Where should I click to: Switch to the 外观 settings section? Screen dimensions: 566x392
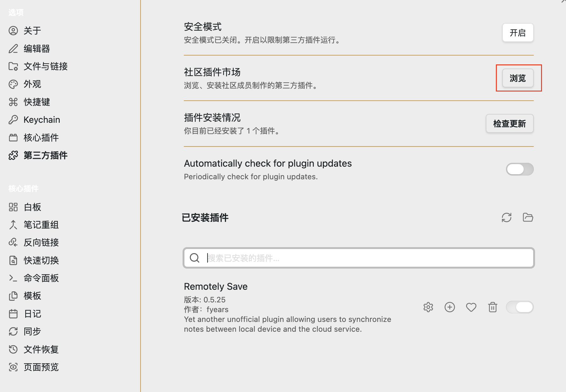click(32, 84)
